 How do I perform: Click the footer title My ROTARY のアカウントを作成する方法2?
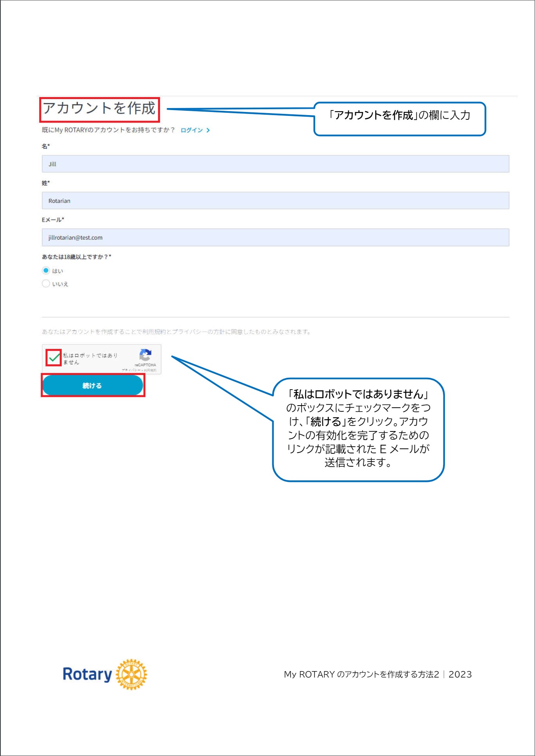coord(361,674)
